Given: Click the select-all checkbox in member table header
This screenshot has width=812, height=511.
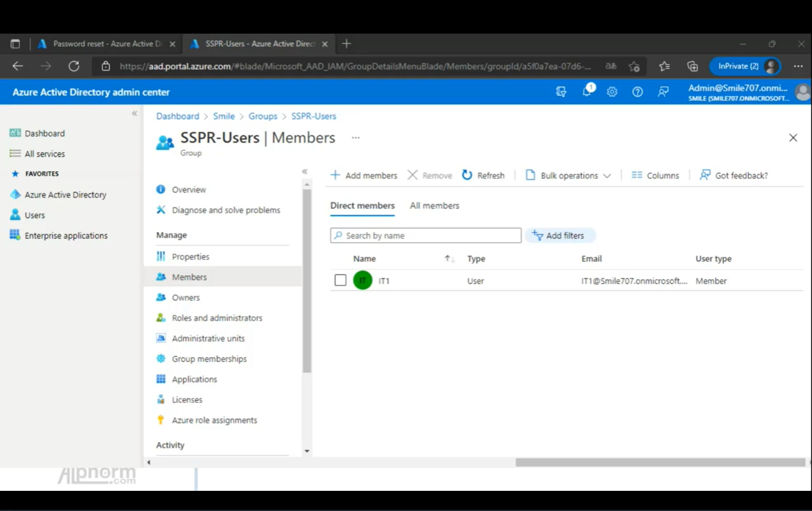Looking at the screenshot, I should [x=340, y=259].
